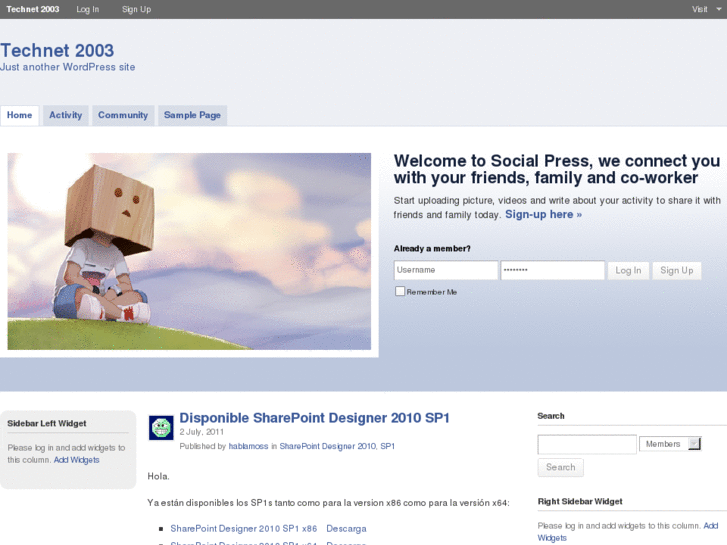Viewport: 727px width, 545px height.
Task: Open the Visit dropdown arrow in admin bar
Action: (x=719, y=9)
